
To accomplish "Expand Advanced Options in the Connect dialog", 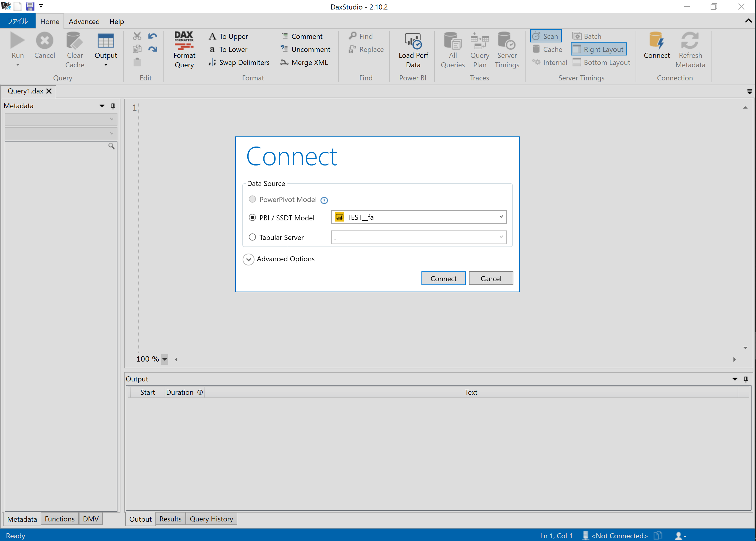I will coord(248,259).
